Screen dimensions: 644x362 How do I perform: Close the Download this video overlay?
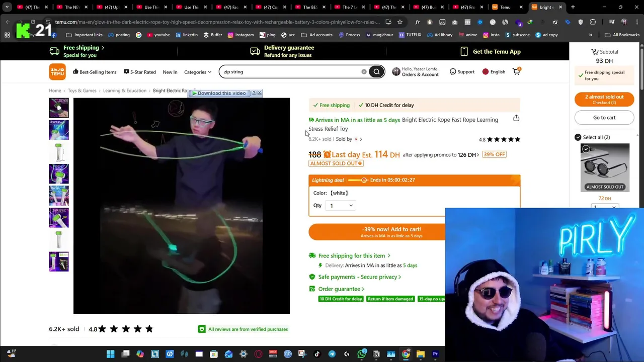[259, 93]
